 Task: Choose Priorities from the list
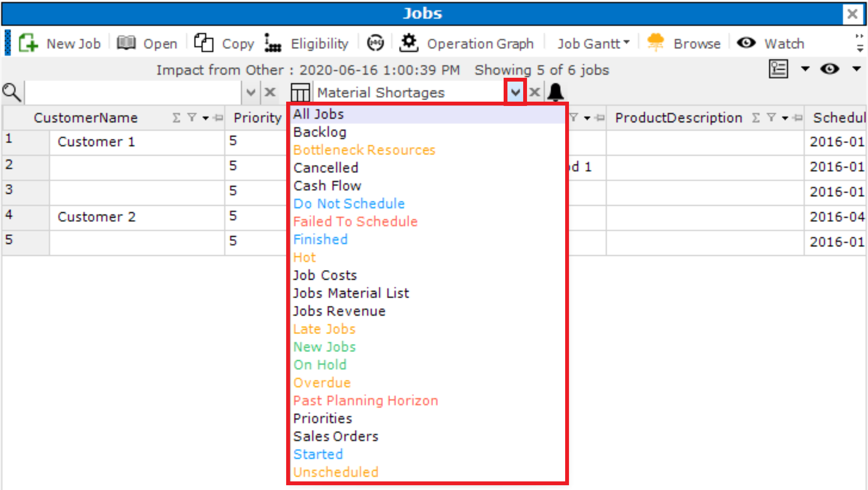tap(428, 418)
